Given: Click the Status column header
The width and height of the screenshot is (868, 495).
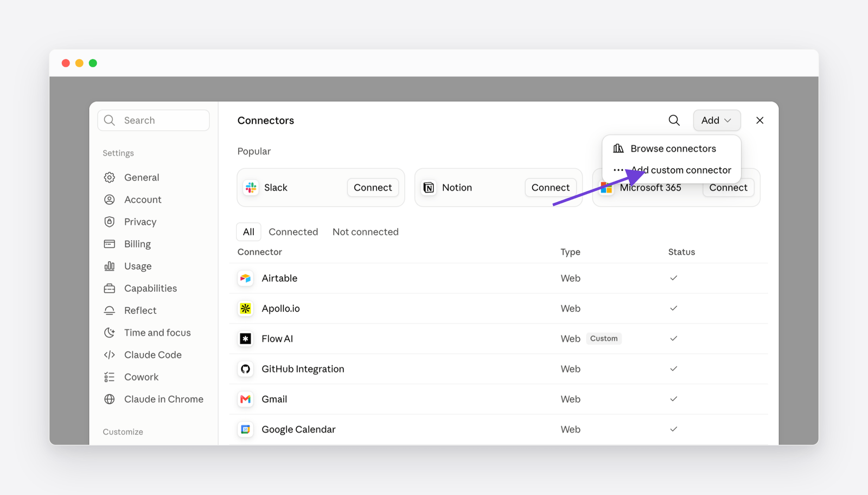Looking at the screenshot, I should pos(681,252).
